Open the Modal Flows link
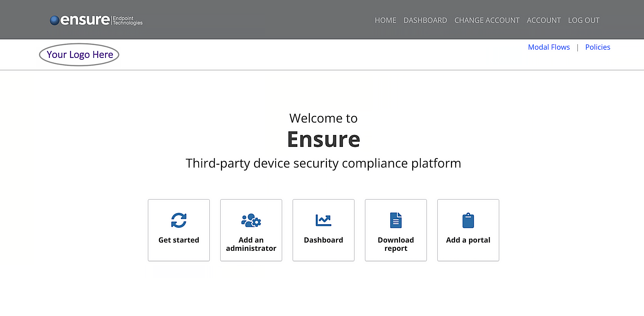 click(x=549, y=47)
